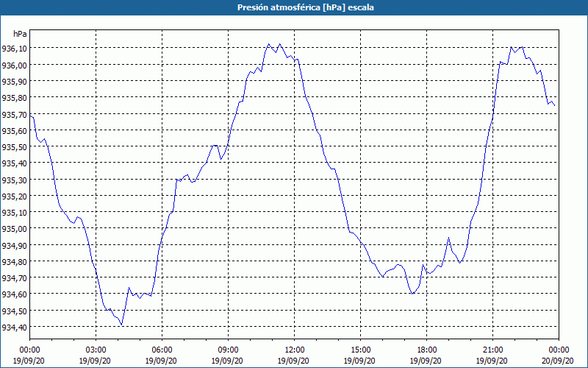Select the 03:00 time axis label

coord(96,350)
